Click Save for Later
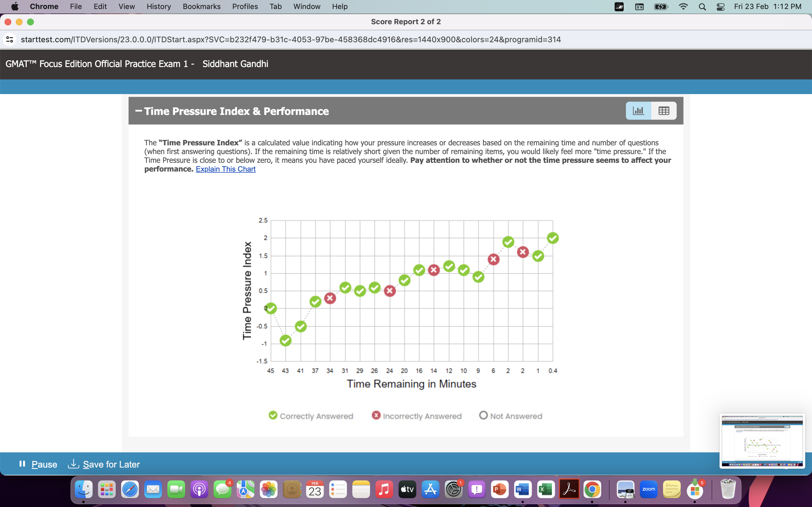812x507 pixels. click(x=111, y=464)
